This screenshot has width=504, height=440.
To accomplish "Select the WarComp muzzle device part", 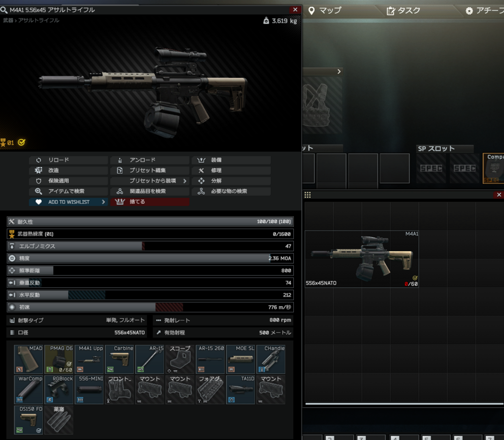I will (29, 390).
